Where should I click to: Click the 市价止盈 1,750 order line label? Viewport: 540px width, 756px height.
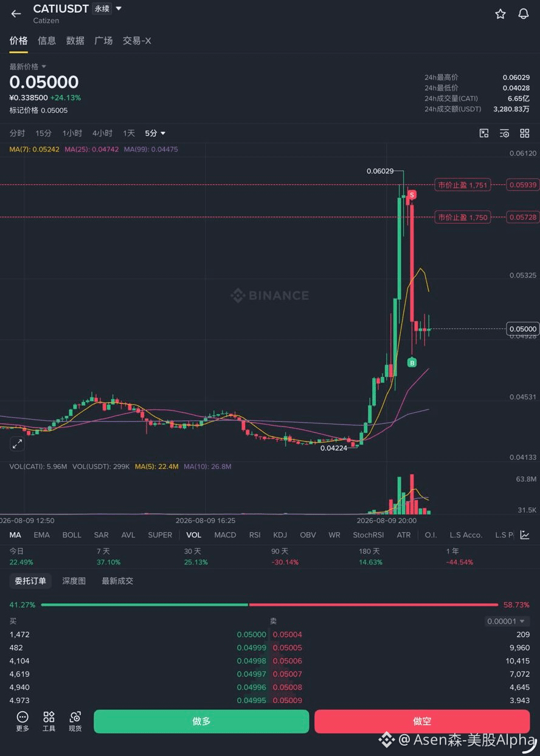(x=463, y=217)
